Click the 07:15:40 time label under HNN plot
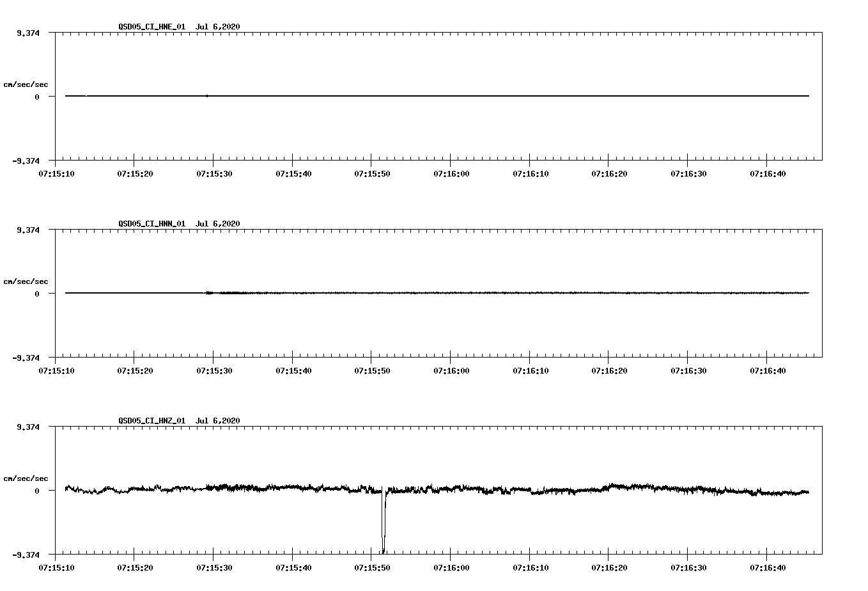 click(293, 370)
